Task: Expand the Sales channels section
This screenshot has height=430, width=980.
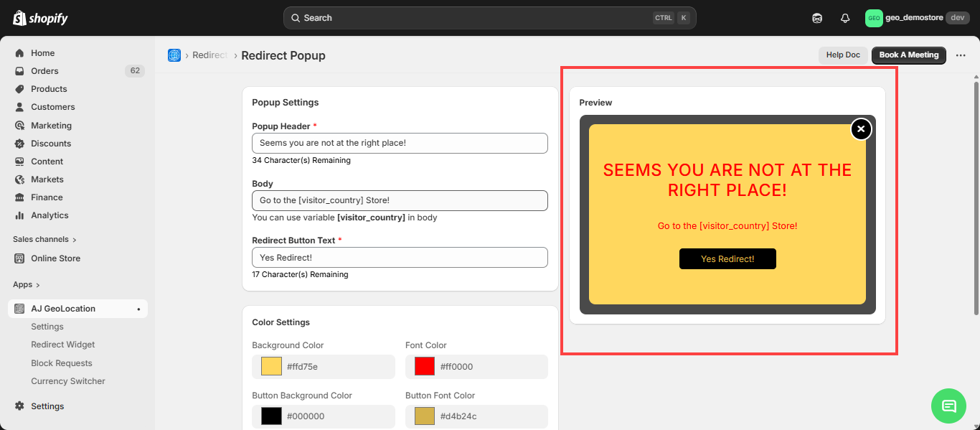Action: coord(44,239)
